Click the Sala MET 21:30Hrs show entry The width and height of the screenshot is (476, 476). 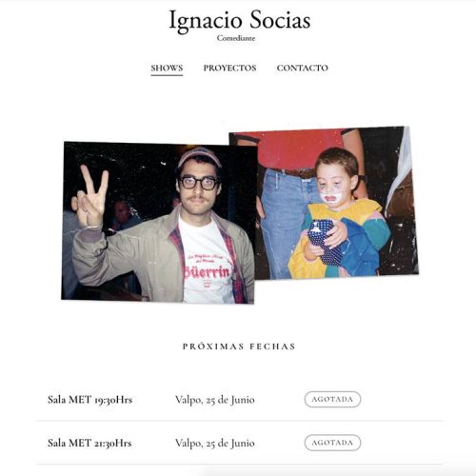click(89, 443)
